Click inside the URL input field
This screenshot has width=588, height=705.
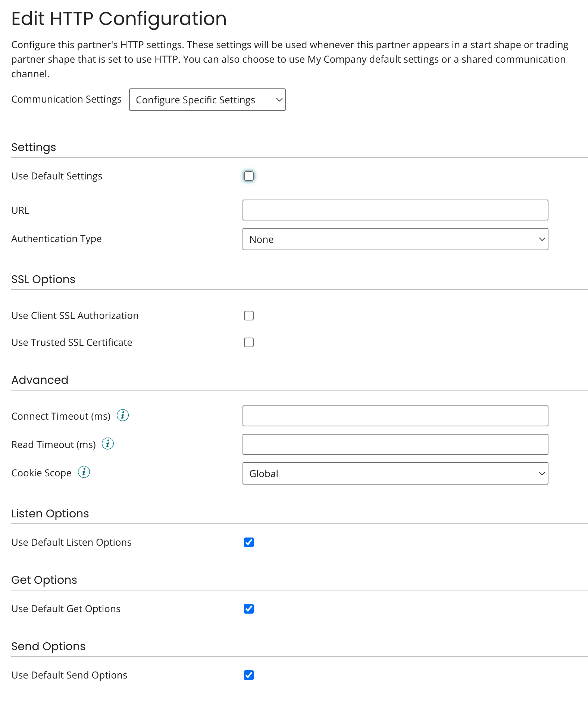[395, 210]
